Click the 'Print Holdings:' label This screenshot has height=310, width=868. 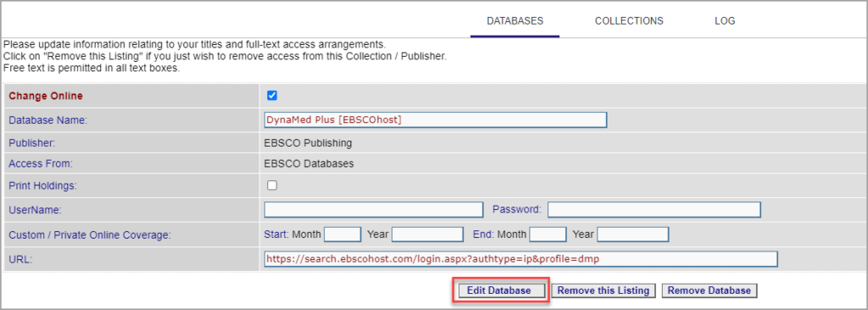[x=42, y=186]
